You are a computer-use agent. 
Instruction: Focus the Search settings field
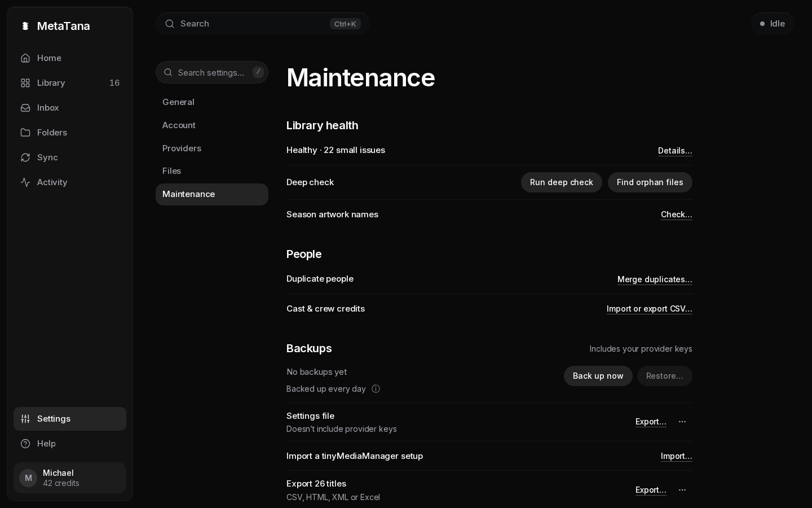point(212,72)
